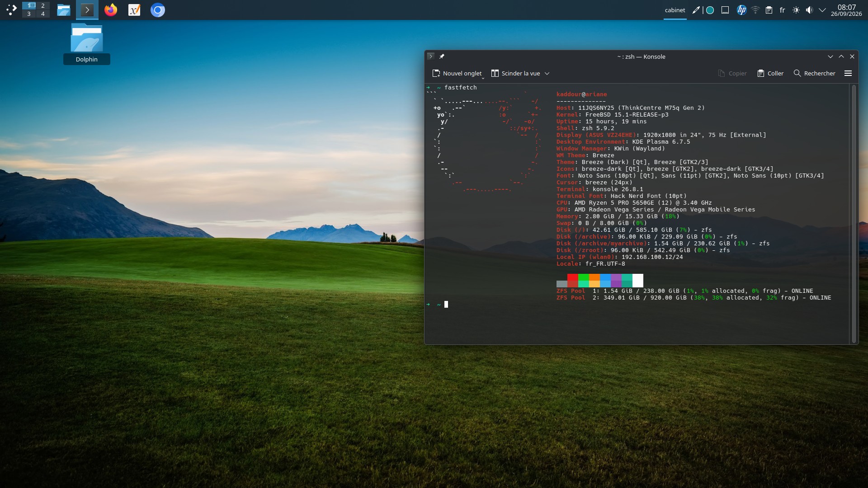This screenshot has width=868, height=488.
Task: Switch to virtual desktop 4 in pager
Action: [x=43, y=14]
